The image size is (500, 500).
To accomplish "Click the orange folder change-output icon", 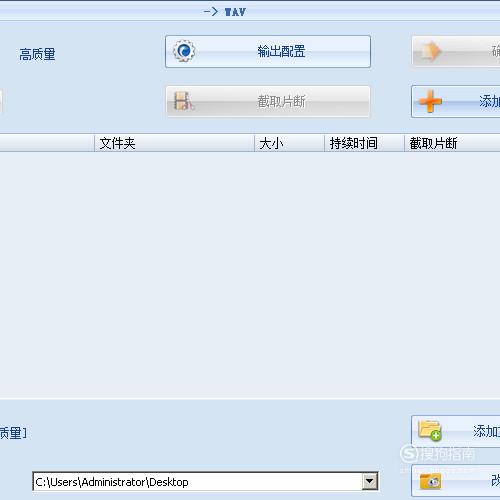I will [430, 481].
